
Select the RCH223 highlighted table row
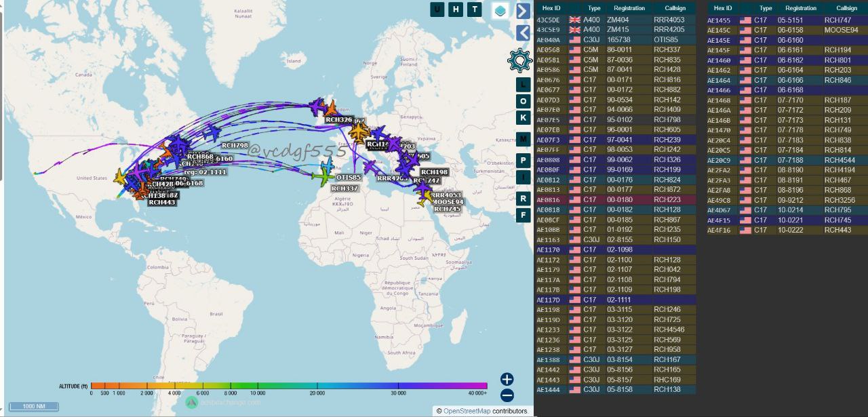tap(616, 200)
